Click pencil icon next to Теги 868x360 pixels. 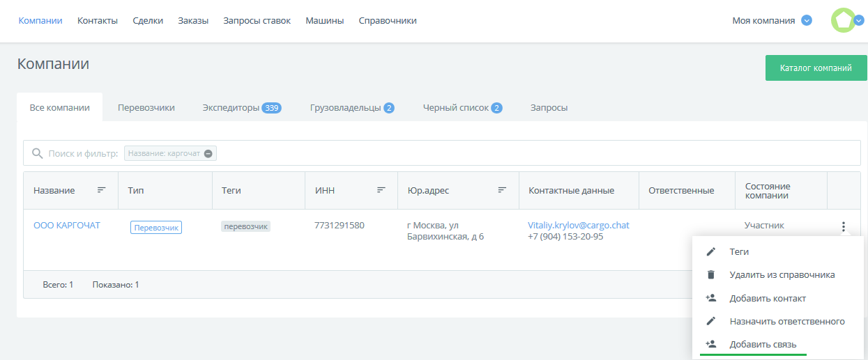pos(711,251)
